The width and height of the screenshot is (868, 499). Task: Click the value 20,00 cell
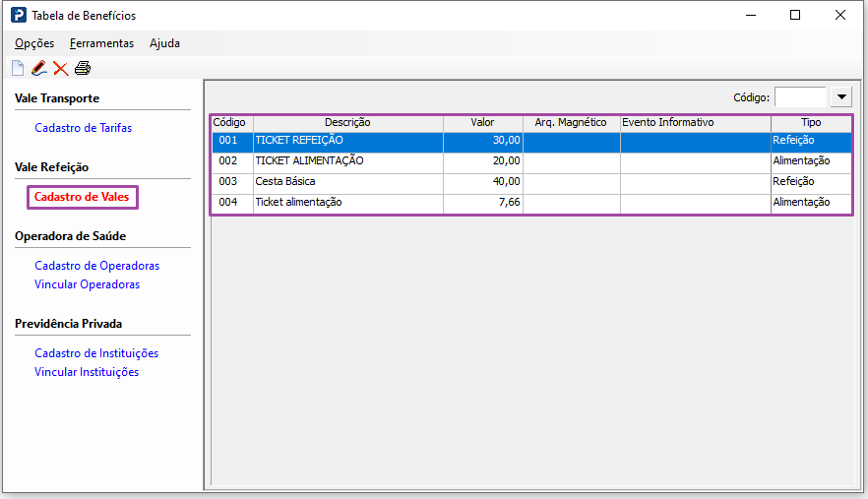point(482,161)
